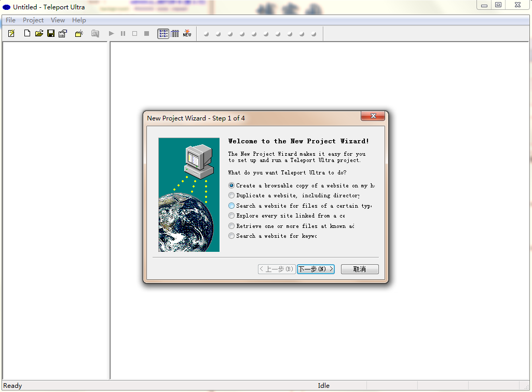Open the Project menu
This screenshot has width=532, height=392.
33,20
